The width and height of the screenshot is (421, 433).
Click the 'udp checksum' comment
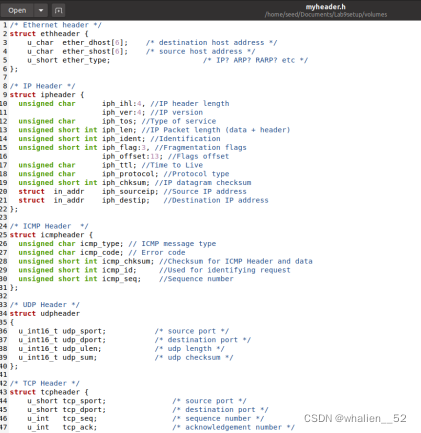tap(194, 357)
